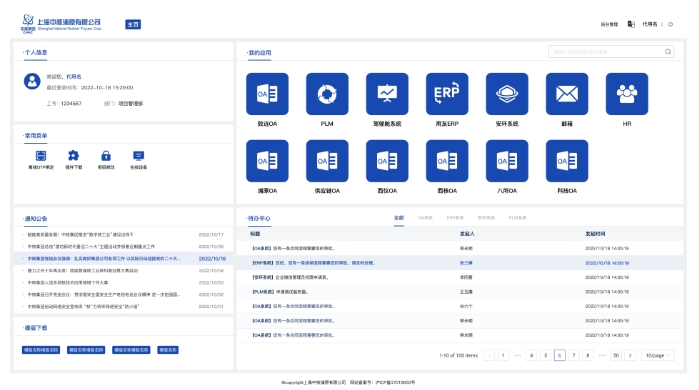The width and height of the screenshot is (699, 390).
Task: Switch to the OA系统 tab
Action: [425, 218]
